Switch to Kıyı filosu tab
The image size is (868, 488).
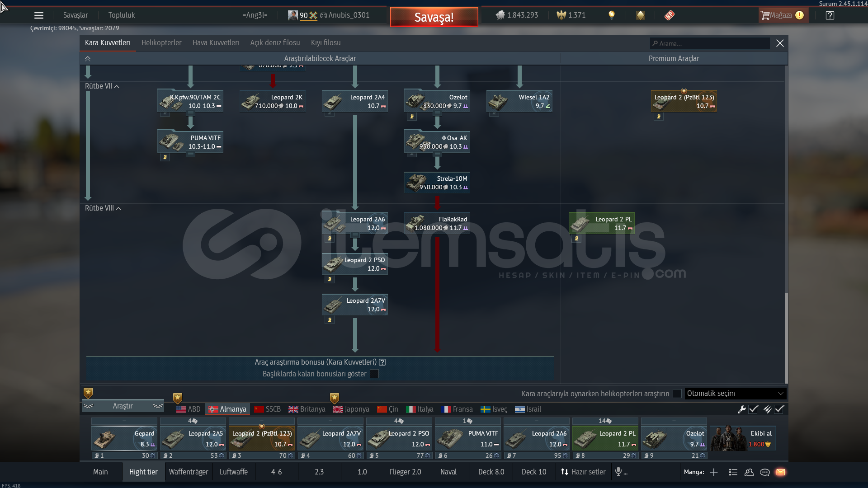coord(326,43)
